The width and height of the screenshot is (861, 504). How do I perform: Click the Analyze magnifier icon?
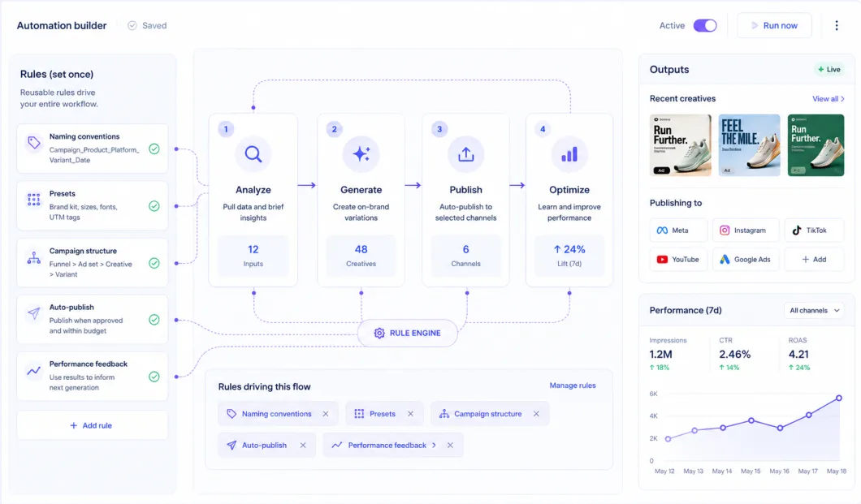point(253,154)
